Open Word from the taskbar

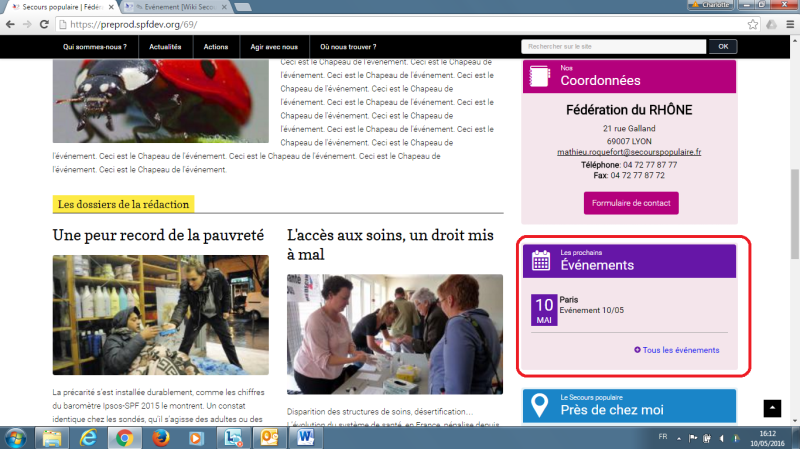[x=306, y=438]
